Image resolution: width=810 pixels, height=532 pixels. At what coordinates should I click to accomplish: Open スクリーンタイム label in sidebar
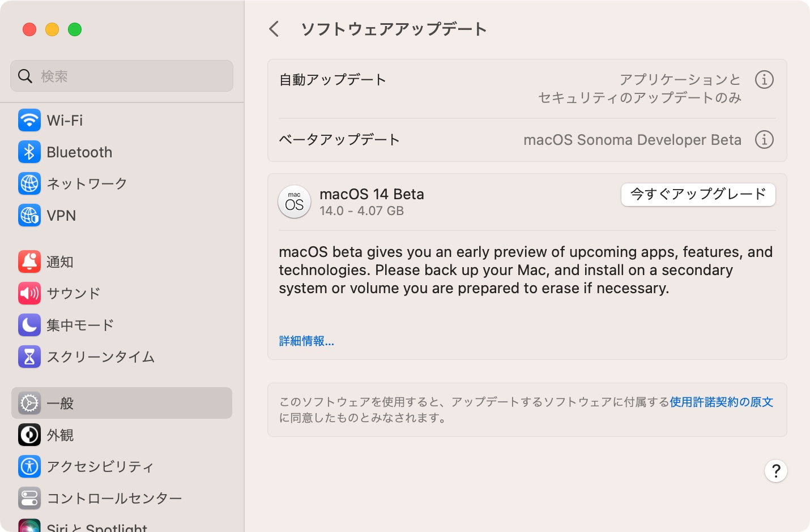pyautogui.click(x=101, y=357)
